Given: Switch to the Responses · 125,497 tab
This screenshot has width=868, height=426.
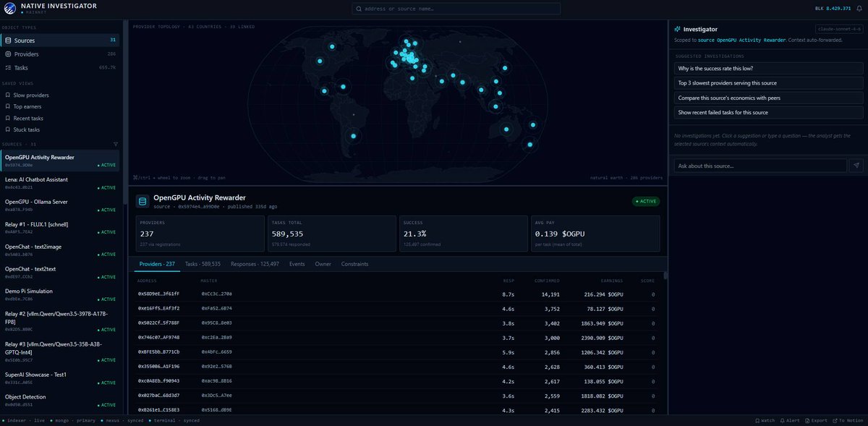Looking at the screenshot, I should coord(255,264).
